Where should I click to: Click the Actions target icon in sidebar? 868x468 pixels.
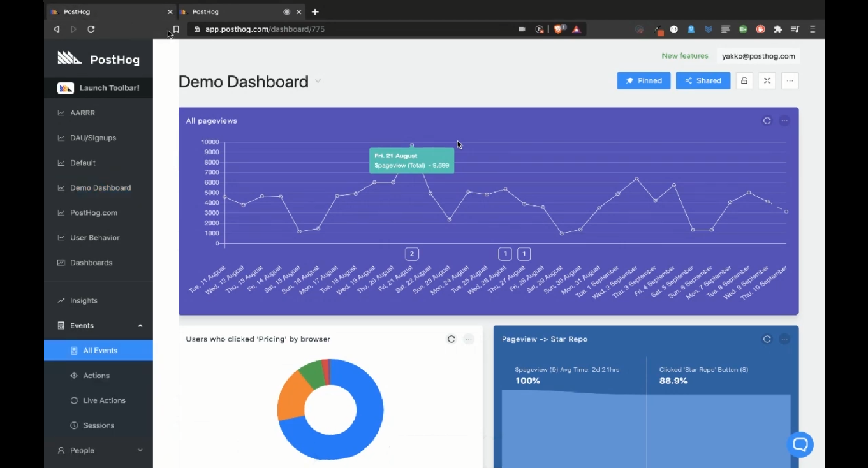click(74, 376)
